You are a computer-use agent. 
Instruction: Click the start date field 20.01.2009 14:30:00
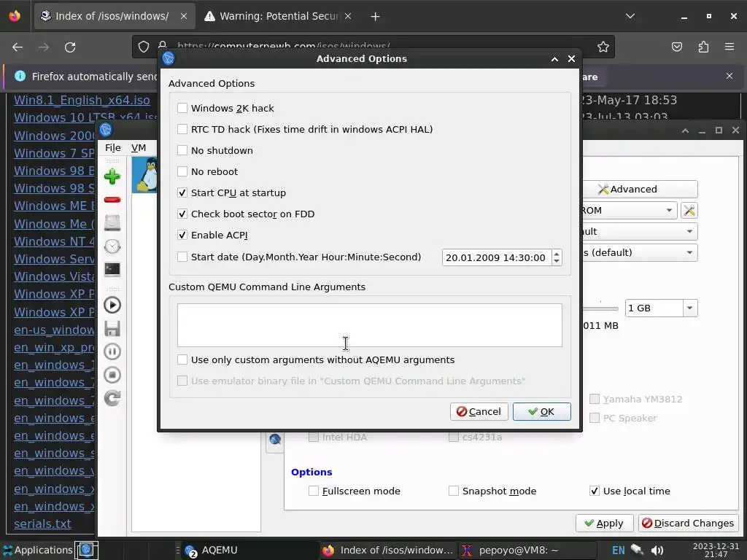tap(496, 257)
